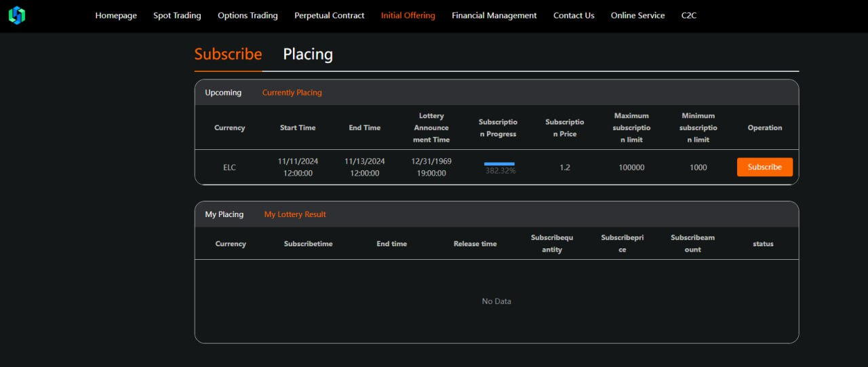Navigate to Financial Management
The height and width of the screenshot is (367, 868).
coord(494,16)
